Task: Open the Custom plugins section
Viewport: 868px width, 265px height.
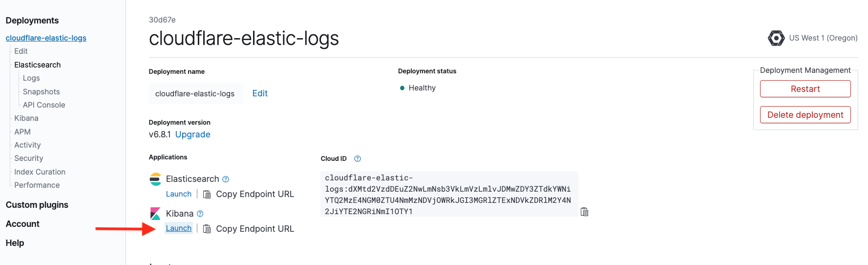Action: tap(37, 205)
